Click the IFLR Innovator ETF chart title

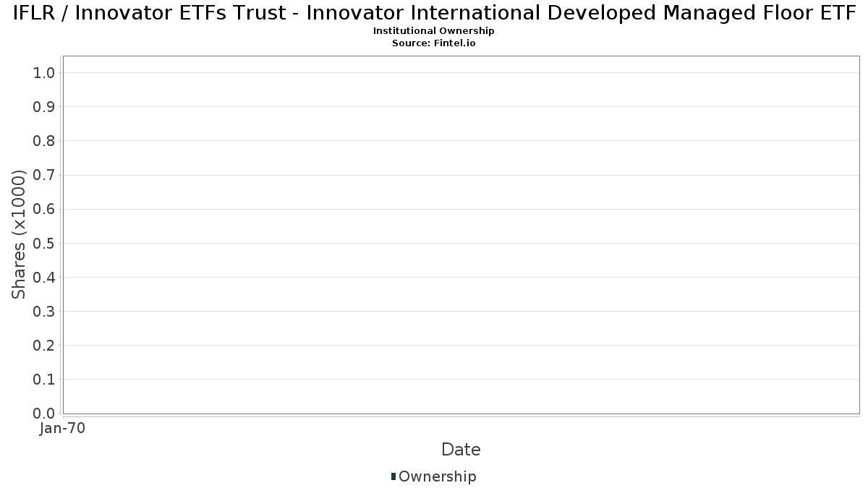click(434, 13)
